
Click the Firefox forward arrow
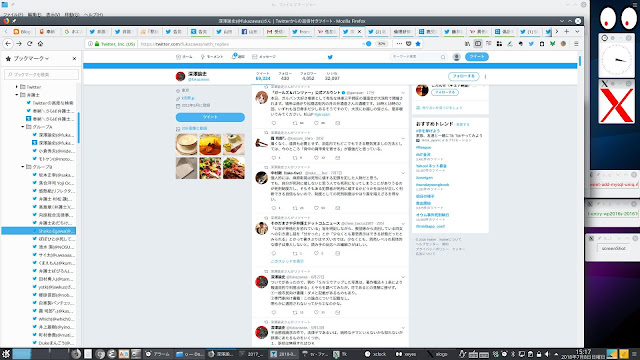tap(19, 44)
